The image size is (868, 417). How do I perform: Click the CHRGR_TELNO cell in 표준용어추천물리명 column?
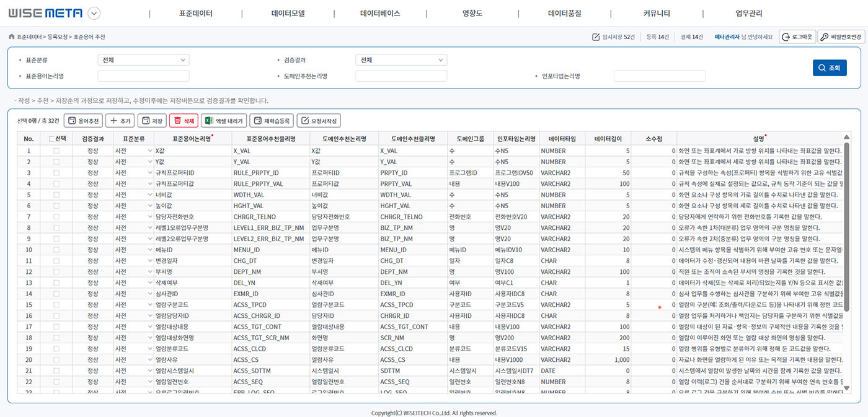pos(271,217)
